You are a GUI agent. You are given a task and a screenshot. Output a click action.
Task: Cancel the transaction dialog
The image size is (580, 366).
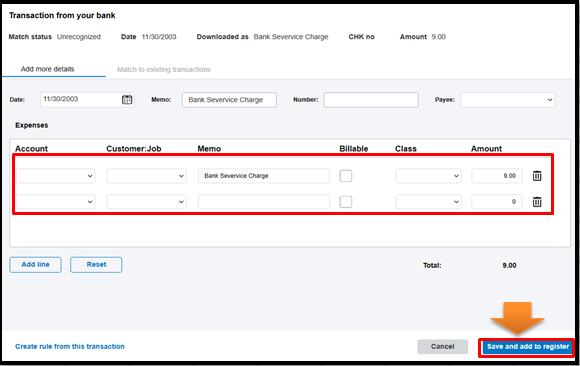pyautogui.click(x=442, y=347)
